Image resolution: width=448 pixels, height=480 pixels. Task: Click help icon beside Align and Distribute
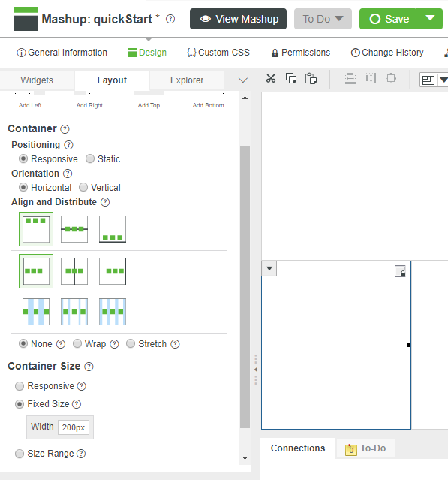point(105,202)
